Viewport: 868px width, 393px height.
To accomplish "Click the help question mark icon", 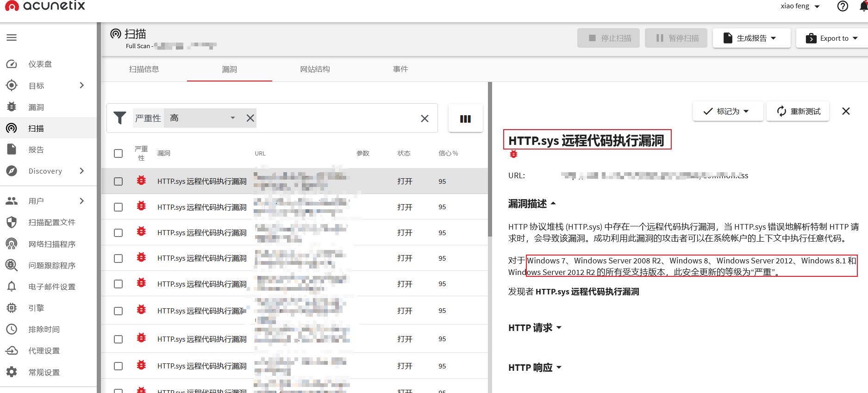I will tap(843, 6).
